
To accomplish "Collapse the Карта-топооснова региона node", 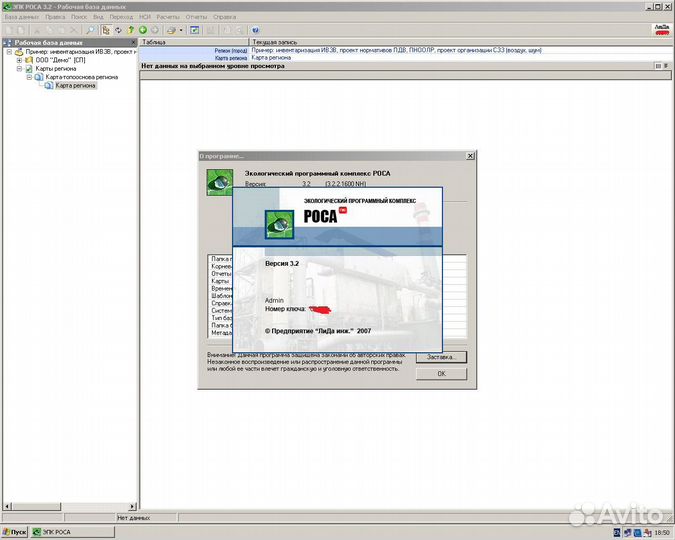I will (29, 77).
